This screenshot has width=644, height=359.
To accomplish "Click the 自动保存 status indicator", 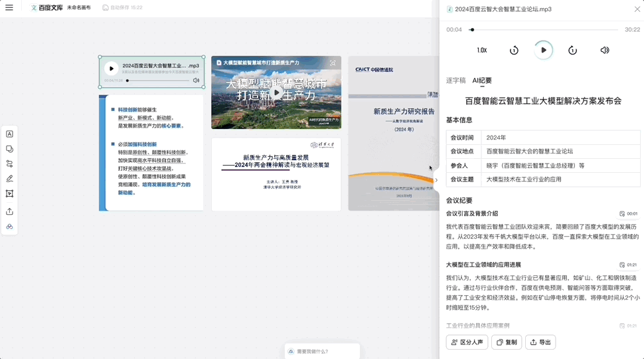I will pyautogui.click(x=122, y=7).
